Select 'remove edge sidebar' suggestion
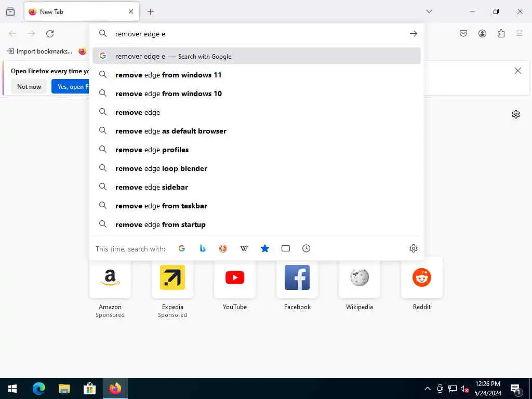Viewport: 532px width, 399px height. coord(257,187)
